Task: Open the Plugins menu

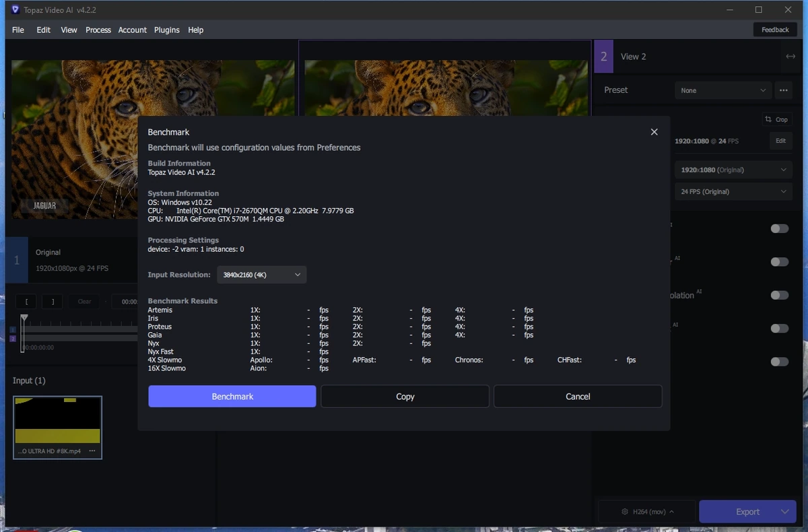Action: [167, 30]
